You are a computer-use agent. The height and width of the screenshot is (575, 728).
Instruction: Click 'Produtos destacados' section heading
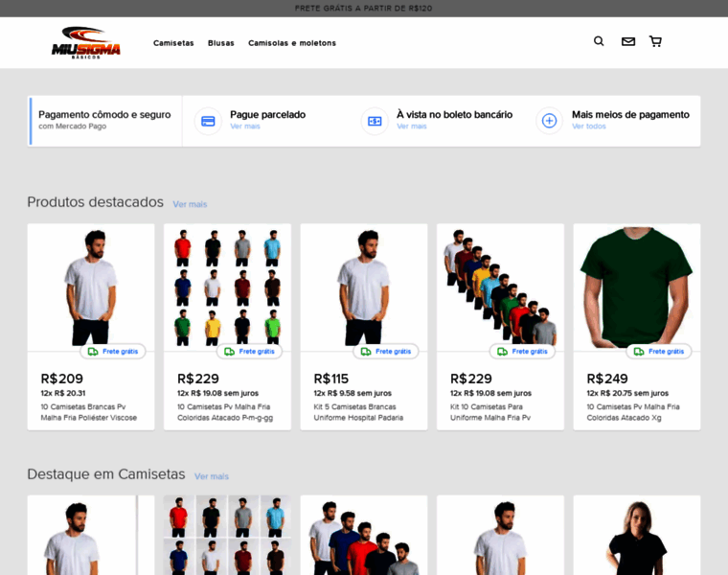click(95, 202)
